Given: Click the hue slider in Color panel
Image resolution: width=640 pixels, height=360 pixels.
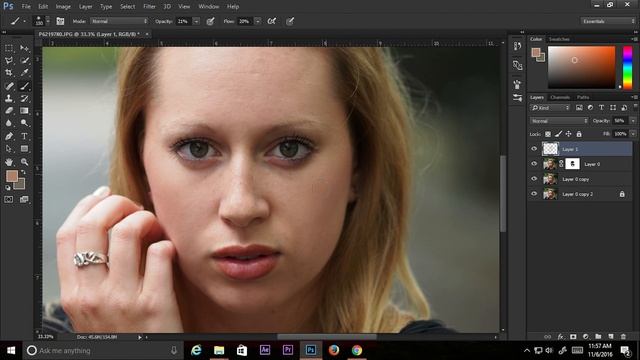Looking at the screenshot, I should pyautogui.click(x=627, y=67).
